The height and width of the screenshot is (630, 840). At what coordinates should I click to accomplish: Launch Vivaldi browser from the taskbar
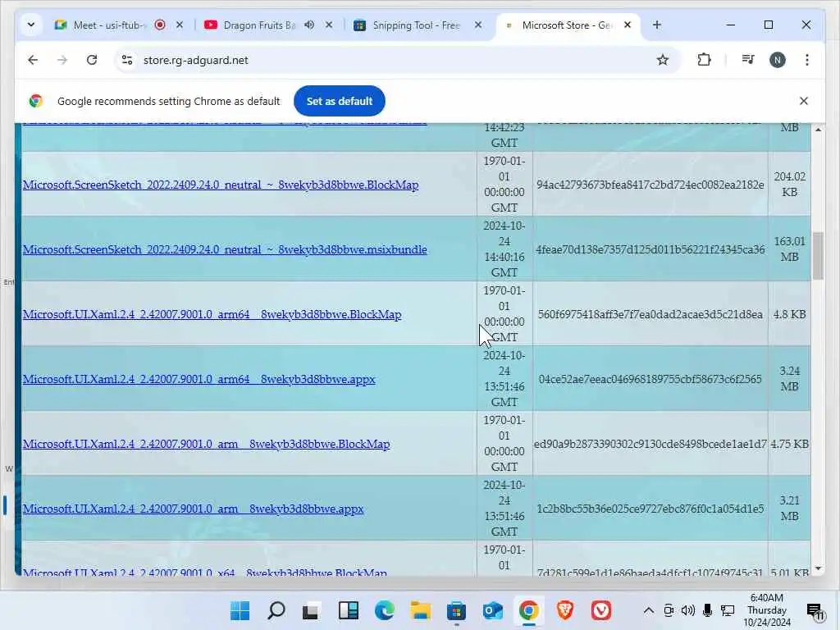601,610
